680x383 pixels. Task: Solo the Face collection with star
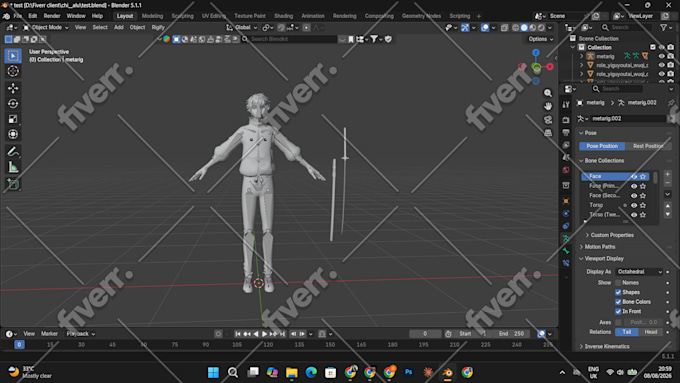pos(643,177)
